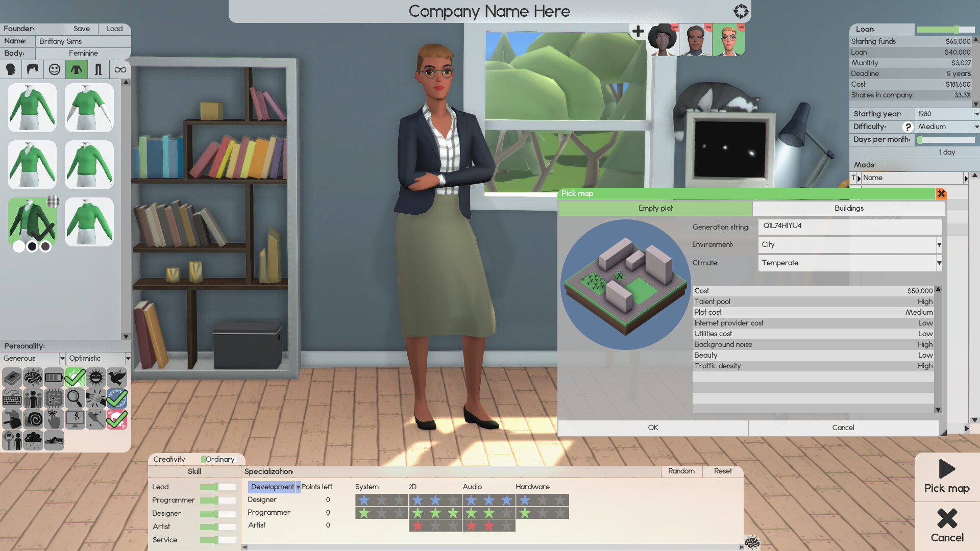Click Cancel to dismiss Pick map dialog
Screen dimensions: 980x551
coord(843,427)
